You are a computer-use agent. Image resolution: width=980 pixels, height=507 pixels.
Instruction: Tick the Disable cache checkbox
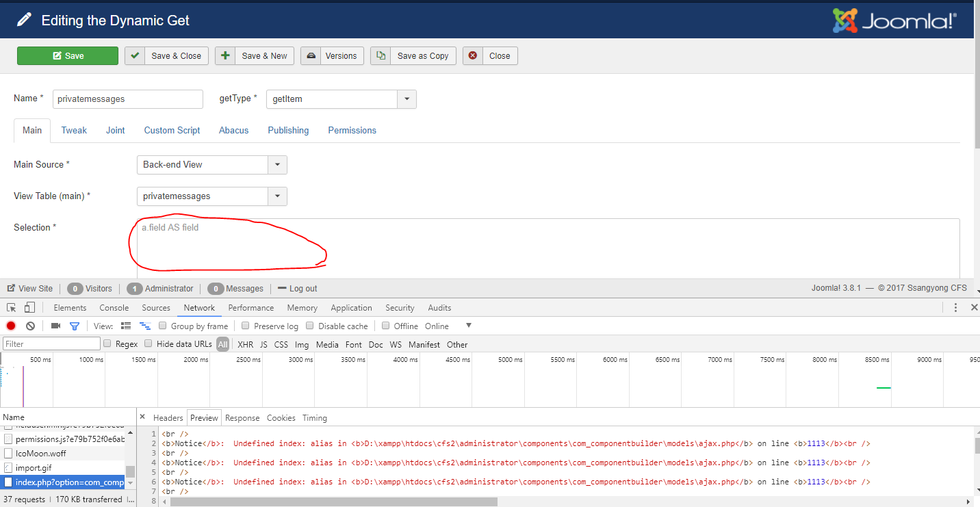[310, 326]
